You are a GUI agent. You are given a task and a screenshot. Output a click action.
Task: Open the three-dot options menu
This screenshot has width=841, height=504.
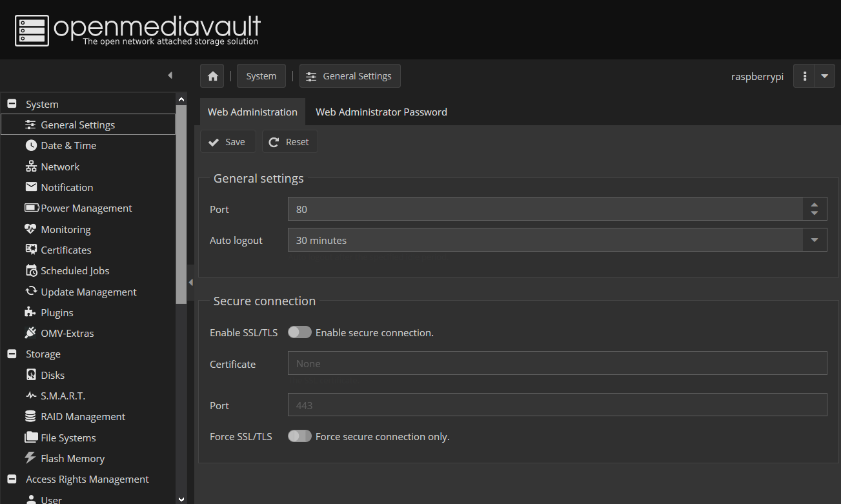point(804,76)
